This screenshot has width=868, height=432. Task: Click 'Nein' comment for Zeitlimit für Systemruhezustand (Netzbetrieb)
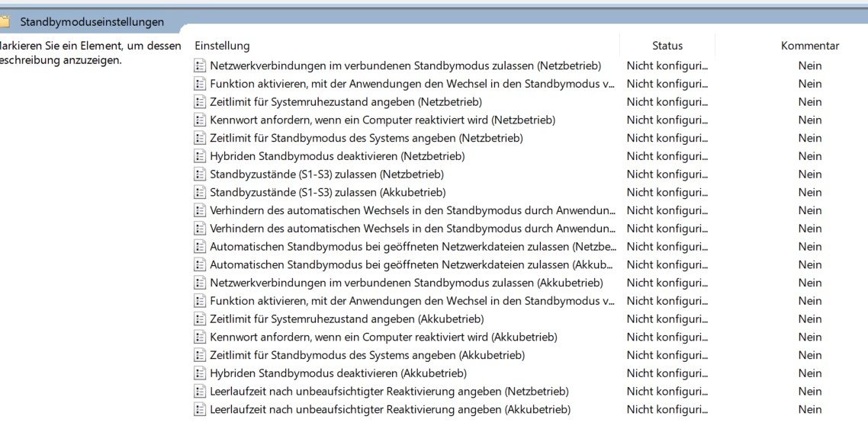coord(810,102)
